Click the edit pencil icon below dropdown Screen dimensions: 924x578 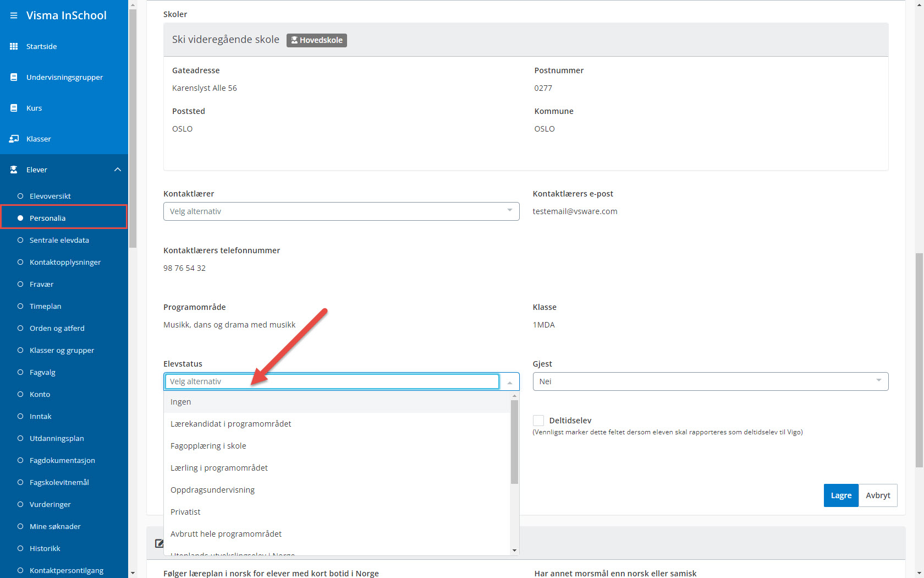[x=159, y=543]
